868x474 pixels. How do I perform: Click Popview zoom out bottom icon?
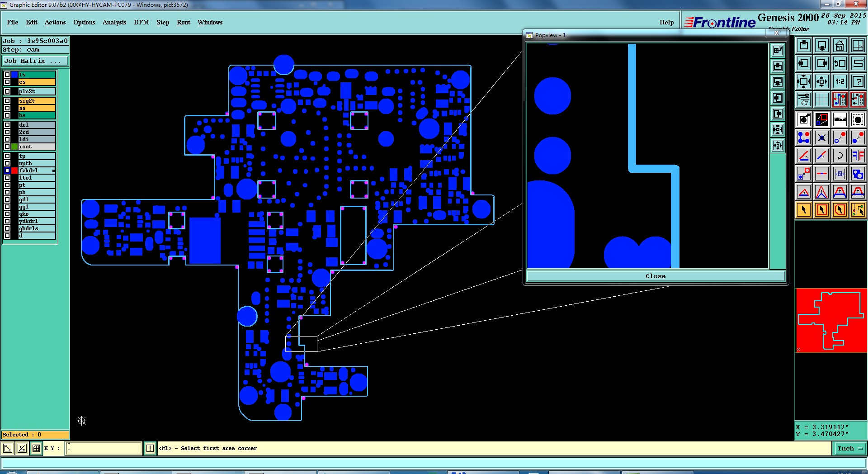pos(778,145)
